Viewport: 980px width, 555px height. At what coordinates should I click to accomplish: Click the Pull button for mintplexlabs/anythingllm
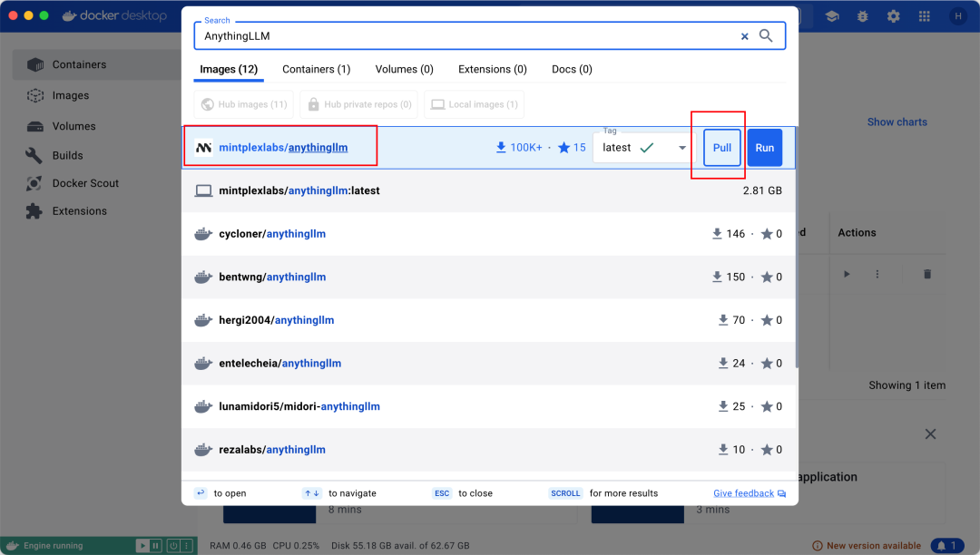click(722, 148)
